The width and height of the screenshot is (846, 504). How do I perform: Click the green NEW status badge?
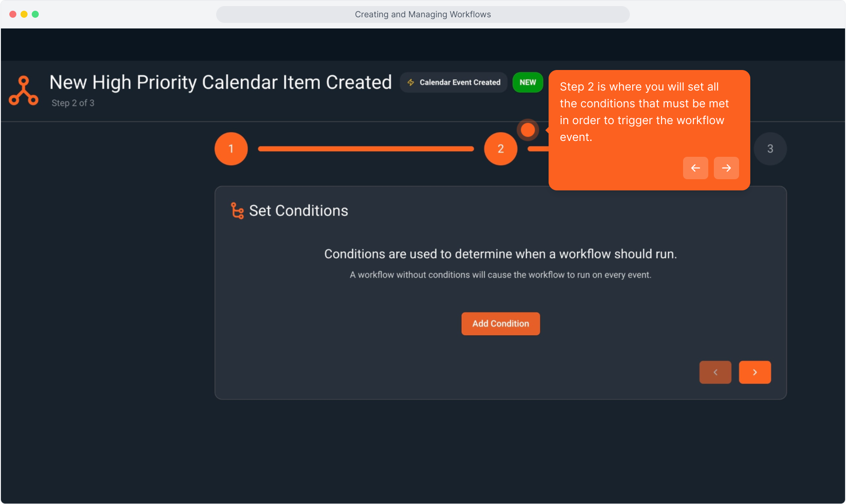point(528,83)
